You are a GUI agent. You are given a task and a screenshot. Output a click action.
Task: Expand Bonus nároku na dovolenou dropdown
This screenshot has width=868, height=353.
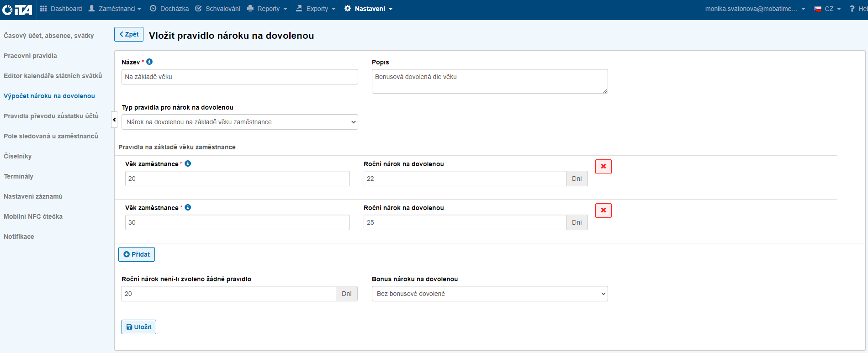coord(489,294)
